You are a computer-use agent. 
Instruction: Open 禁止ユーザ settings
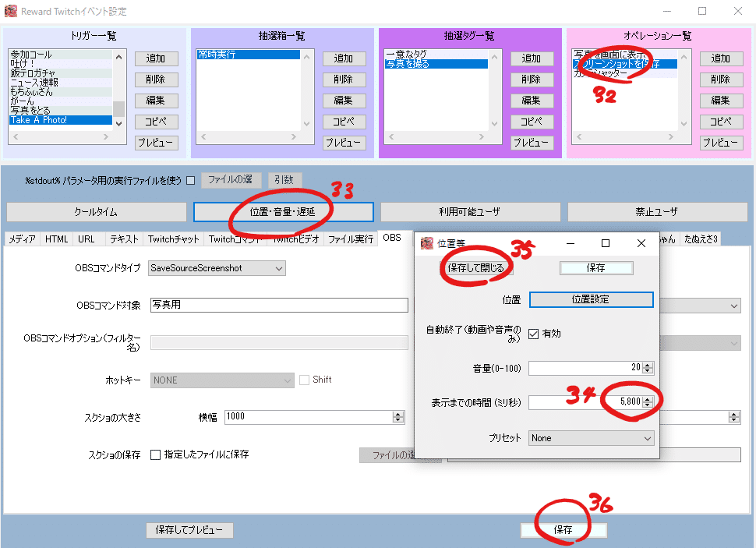(658, 212)
